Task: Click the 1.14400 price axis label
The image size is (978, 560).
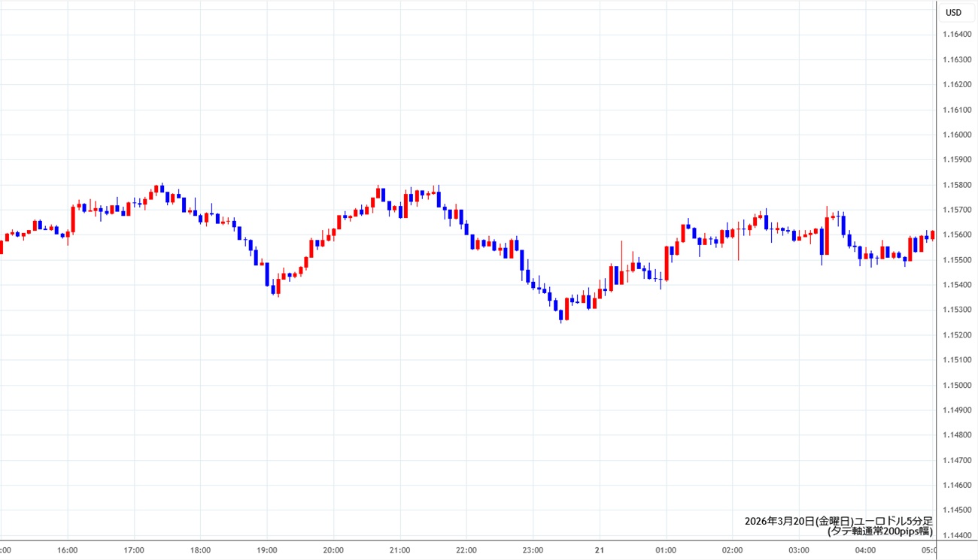Action: 957,536
